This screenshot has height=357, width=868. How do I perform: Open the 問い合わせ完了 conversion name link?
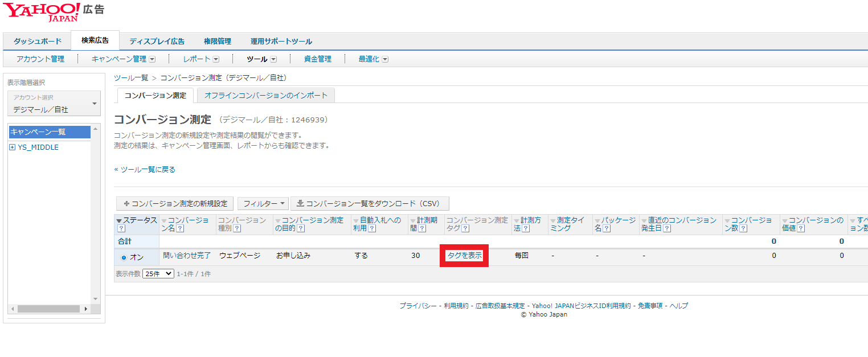187,256
